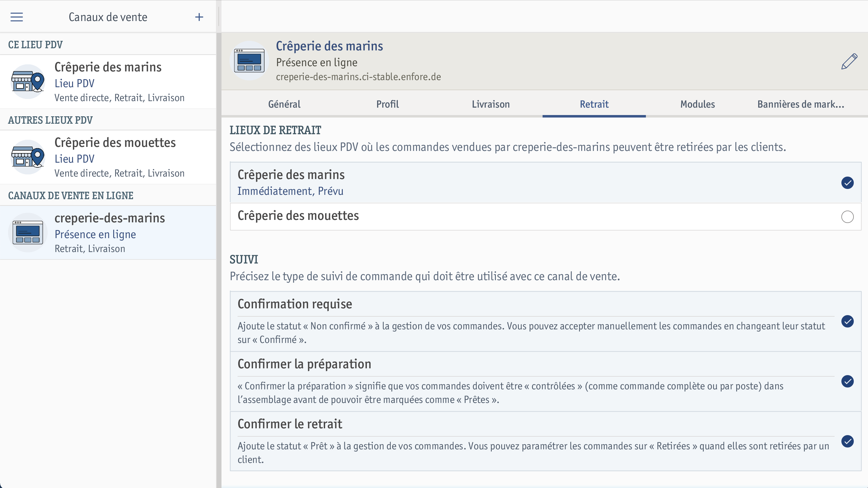Click the creperie-des-marins online presence icon in sidebar
868x488 pixels.
point(28,232)
